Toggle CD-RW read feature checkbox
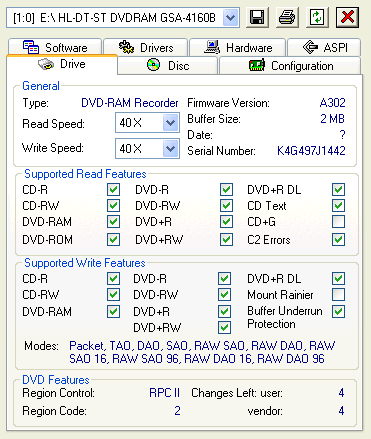This screenshot has width=371, height=439. tap(113, 205)
